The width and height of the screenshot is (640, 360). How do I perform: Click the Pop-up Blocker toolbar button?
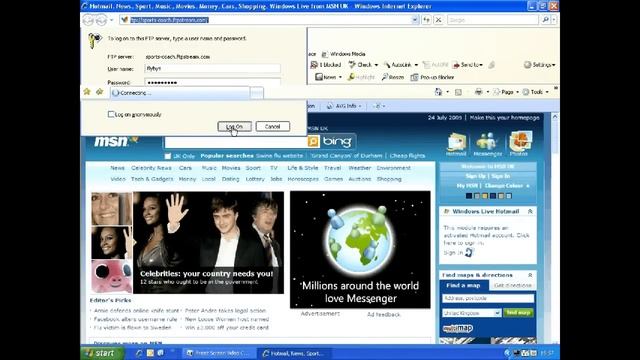(432, 77)
